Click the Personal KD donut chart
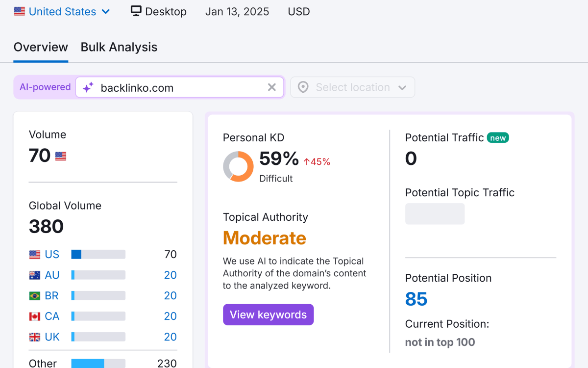This screenshot has height=368, width=588. (238, 166)
